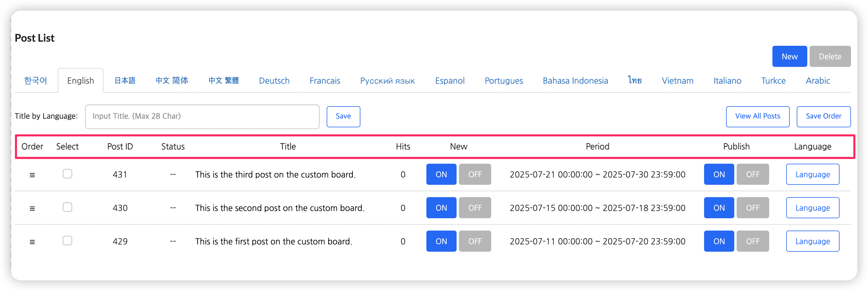The height and width of the screenshot is (291, 868).
Task: Enable Publish ON for post 429
Action: (719, 241)
